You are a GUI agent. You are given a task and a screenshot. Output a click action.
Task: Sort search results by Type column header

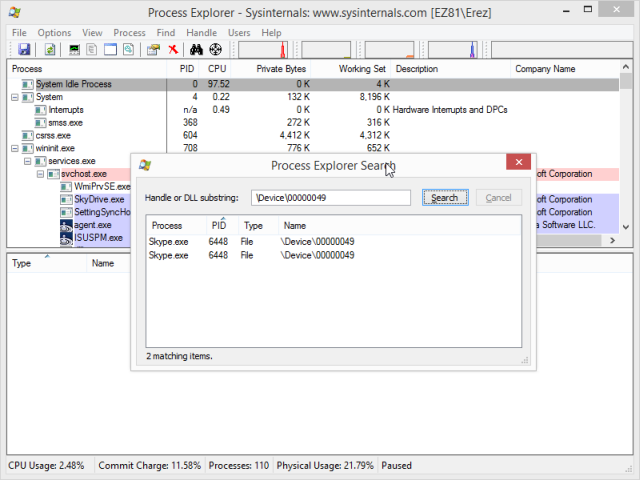tap(258, 225)
